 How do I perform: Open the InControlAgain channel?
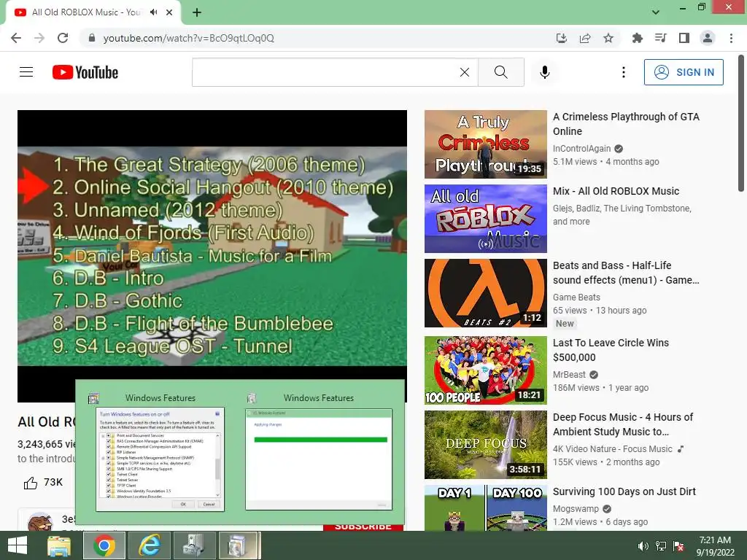pos(581,149)
